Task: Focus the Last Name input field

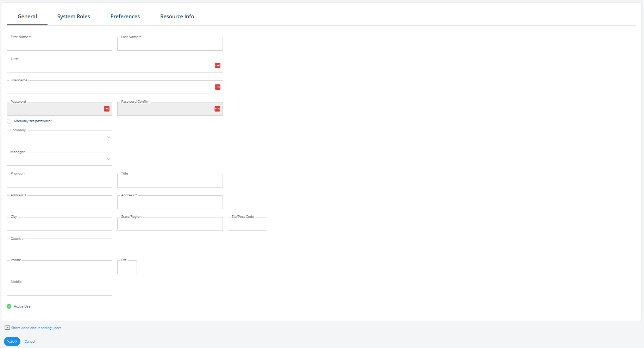Action: tap(170, 44)
